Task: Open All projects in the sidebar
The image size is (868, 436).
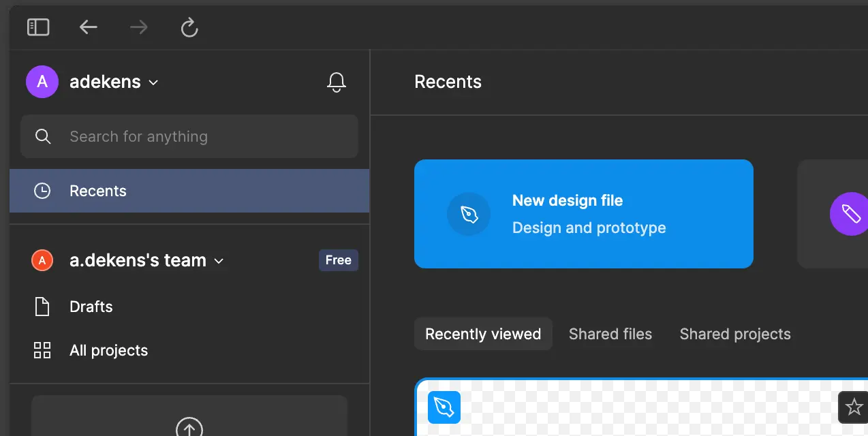Action: click(108, 350)
